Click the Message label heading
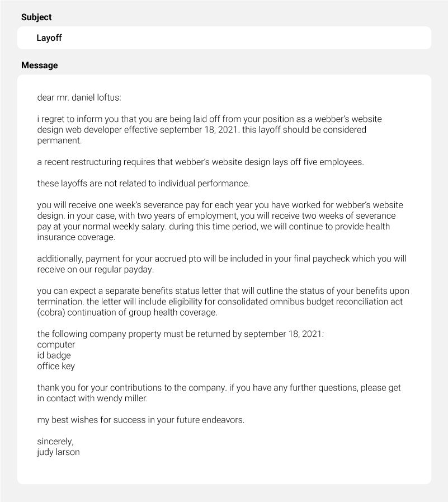This screenshot has width=448, height=502. click(x=39, y=65)
